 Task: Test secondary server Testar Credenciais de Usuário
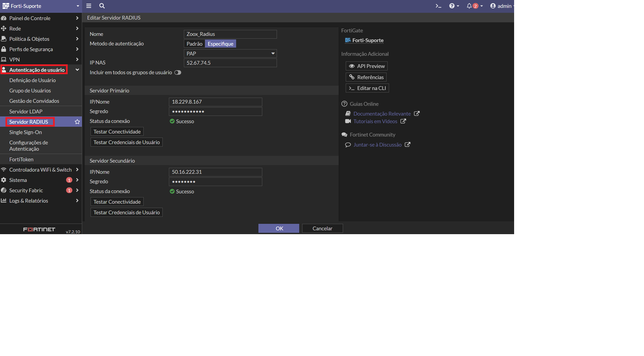(126, 212)
